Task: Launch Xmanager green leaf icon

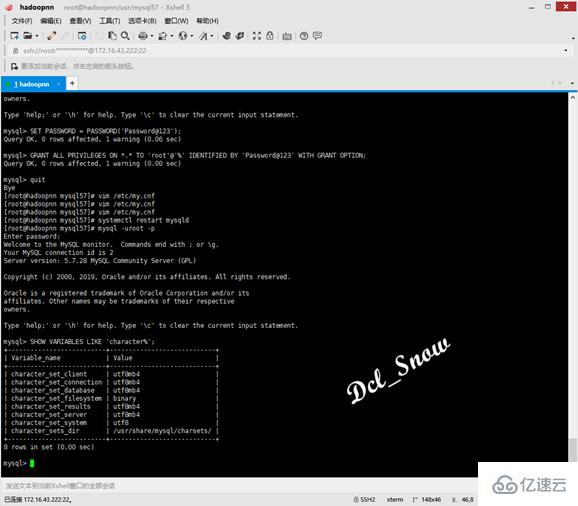Action: click(x=240, y=35)
